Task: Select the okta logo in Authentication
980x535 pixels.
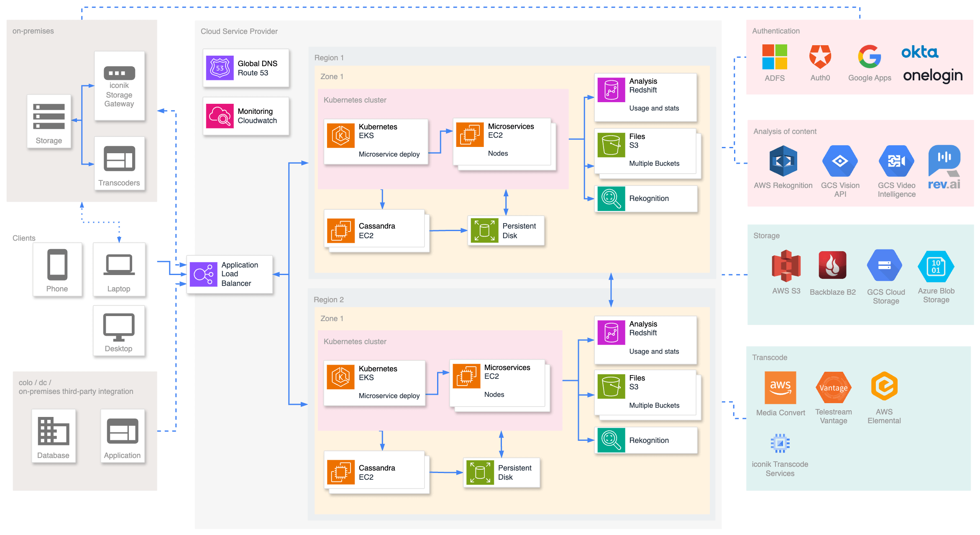Action: click(x=919, y=52)
